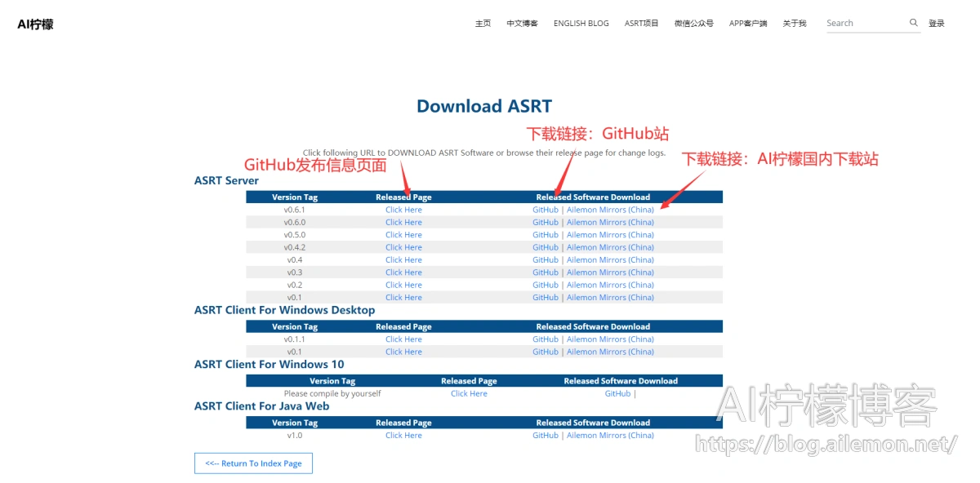Open Click Here for Java Web v1.0
980x483 pixels.
pyautogui.click(x=403, y=436)
